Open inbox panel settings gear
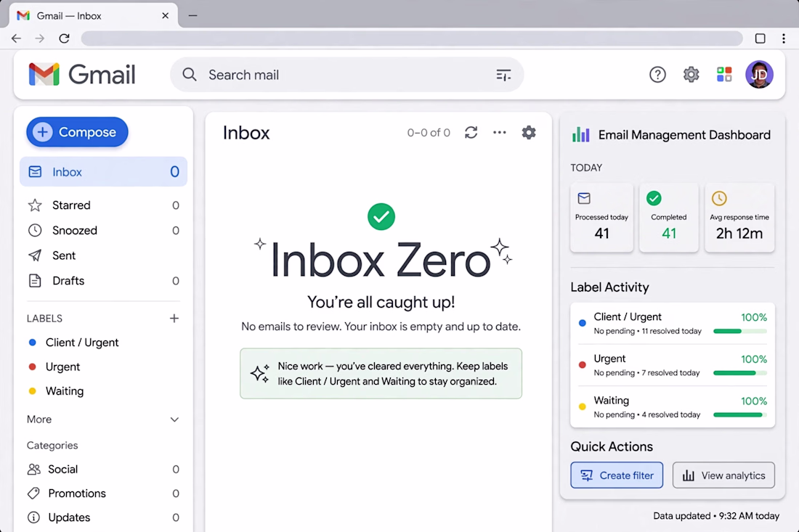This screenshot has height=532, width=799. pos(529,132)
